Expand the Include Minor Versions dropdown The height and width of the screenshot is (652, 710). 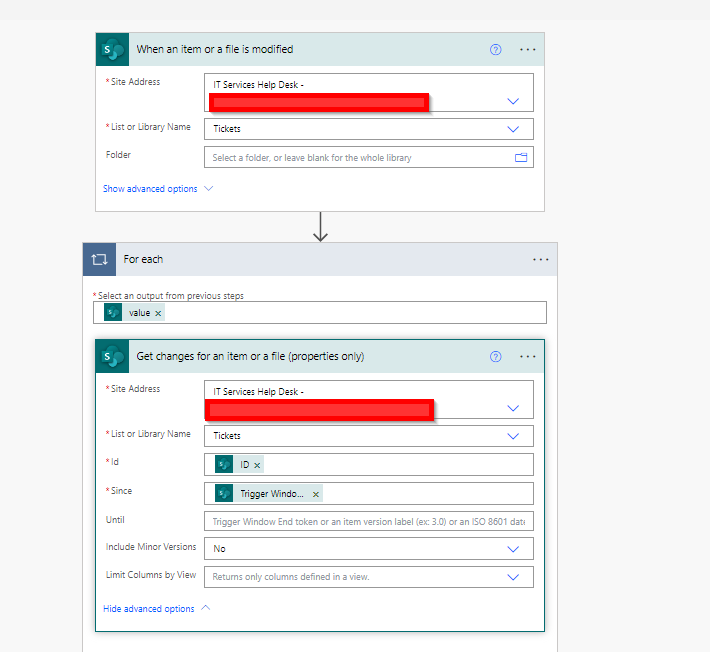point(513,549)
